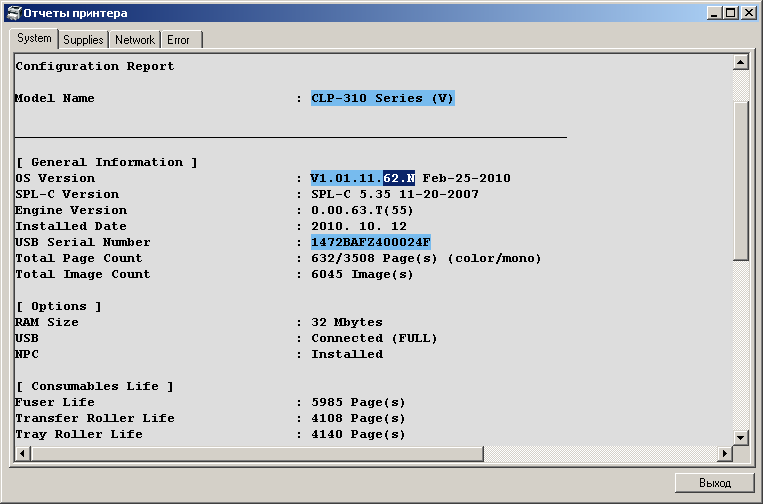Click the 'Engine Version' label
This screenshot has height=504, width=763.
point(71,210)
